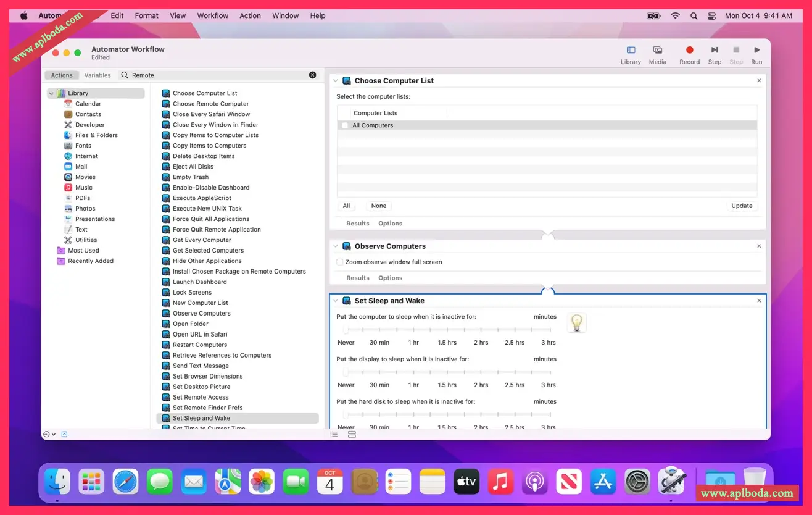The height and width of the screenshot is (515, 812).
Task: Switch to the Actions tab
Action: pos(62,75)
